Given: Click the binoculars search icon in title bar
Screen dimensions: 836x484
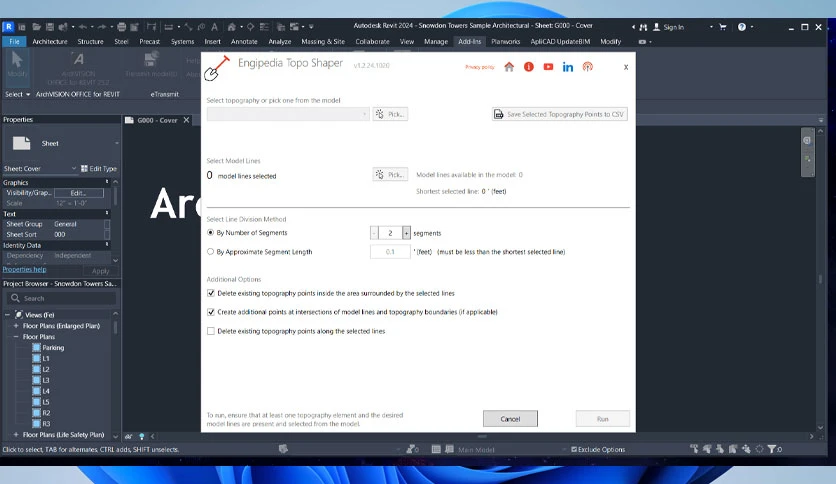Looking at the screenshot, I should [x=643, y=27].
